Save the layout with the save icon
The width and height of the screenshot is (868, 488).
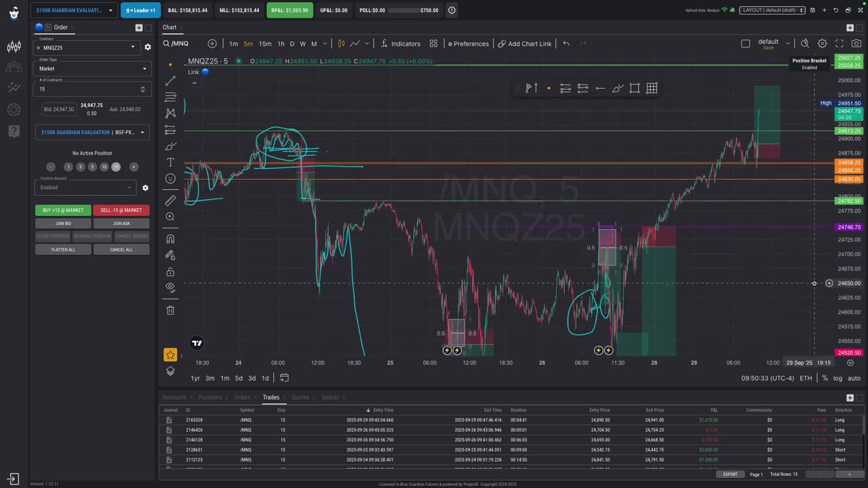coord(814,10)
